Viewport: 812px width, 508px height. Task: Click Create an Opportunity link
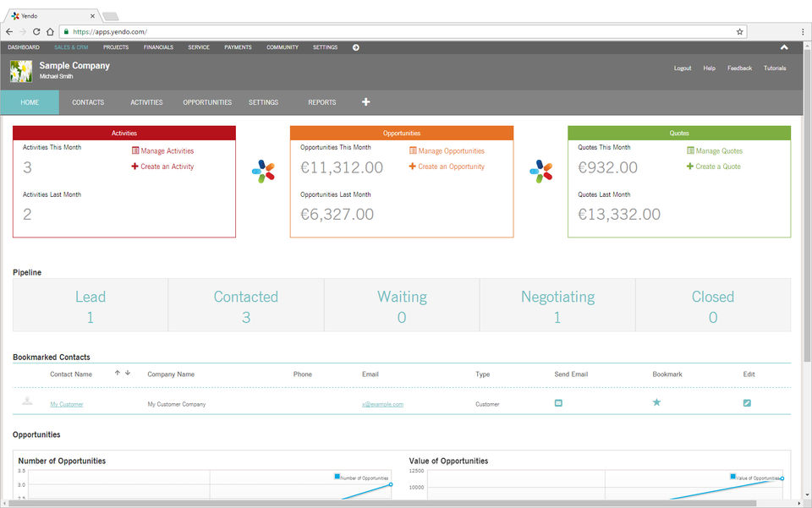click(x=447, y=167)
